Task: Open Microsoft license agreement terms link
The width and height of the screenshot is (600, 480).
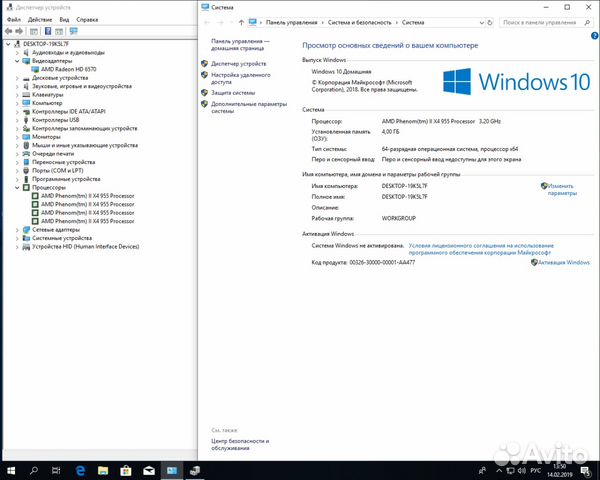Action: click(481, 249)
